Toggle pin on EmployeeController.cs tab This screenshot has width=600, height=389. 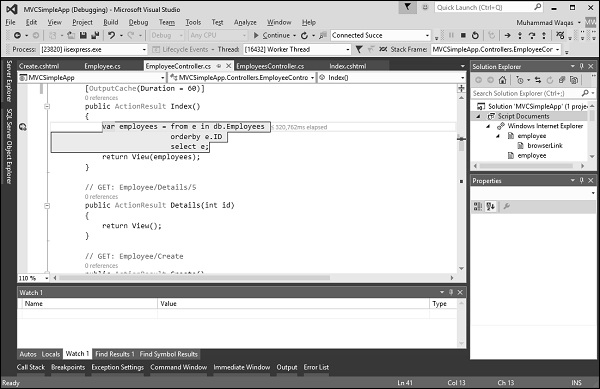[219, 66]
